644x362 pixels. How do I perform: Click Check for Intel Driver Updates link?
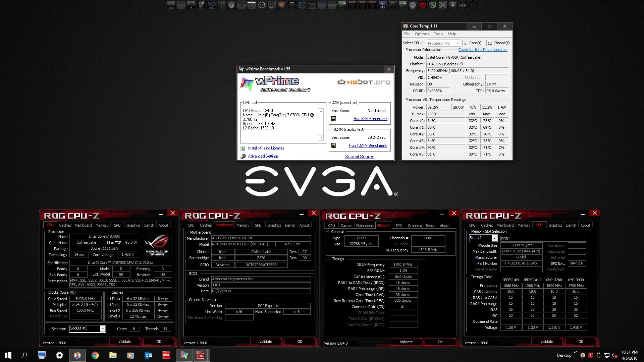pyautogui.click(x=483, y=50)
